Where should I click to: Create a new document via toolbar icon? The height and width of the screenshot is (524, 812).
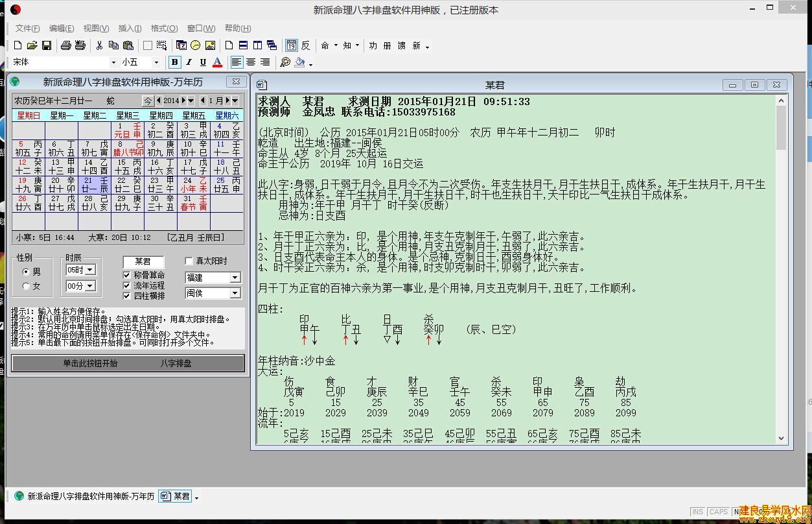18,45
